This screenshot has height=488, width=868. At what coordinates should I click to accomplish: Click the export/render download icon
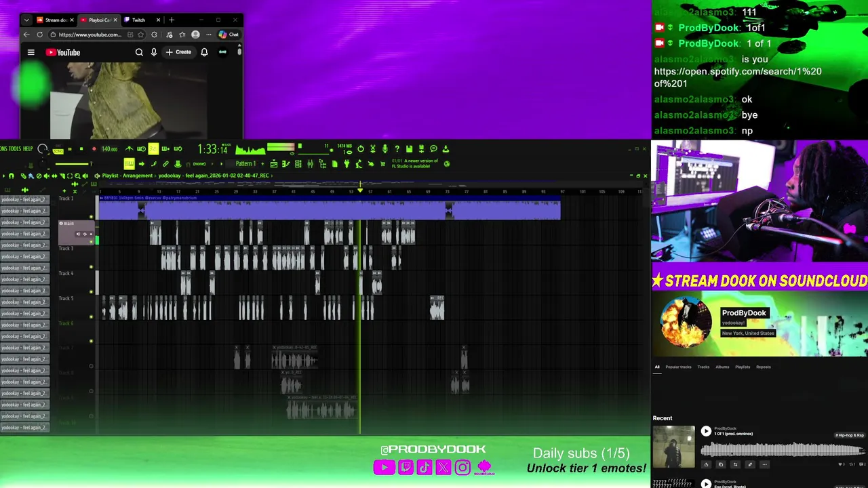click(x=446, y=148)
